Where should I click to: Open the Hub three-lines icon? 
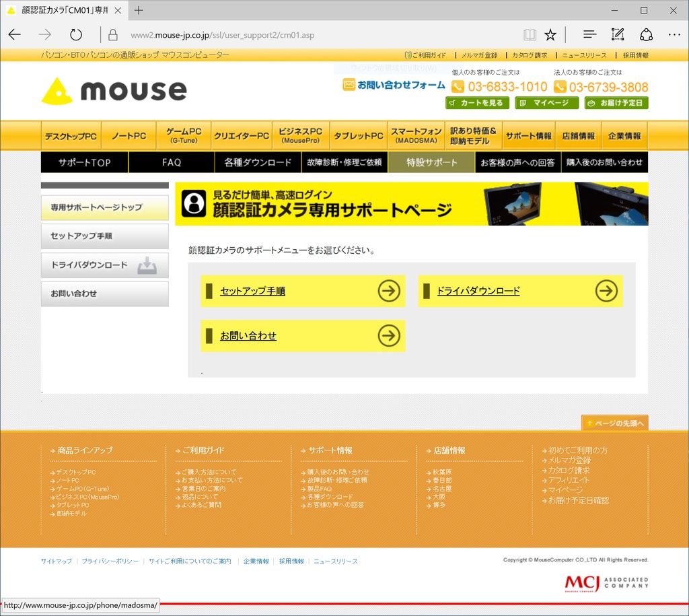point(589,34)
